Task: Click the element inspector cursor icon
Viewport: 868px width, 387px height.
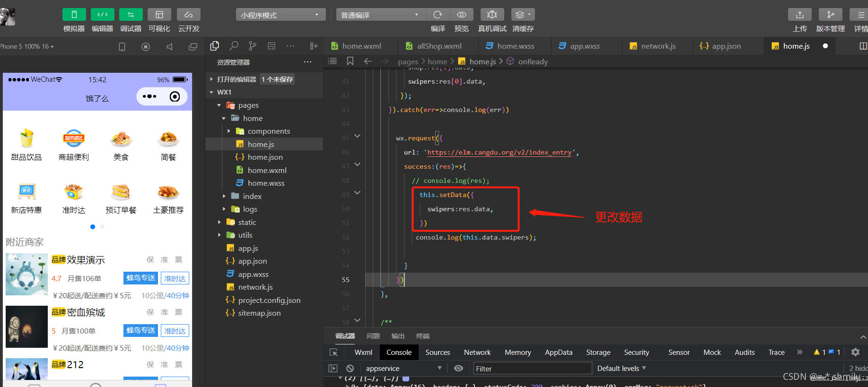Action: click(x=333, y=352)
